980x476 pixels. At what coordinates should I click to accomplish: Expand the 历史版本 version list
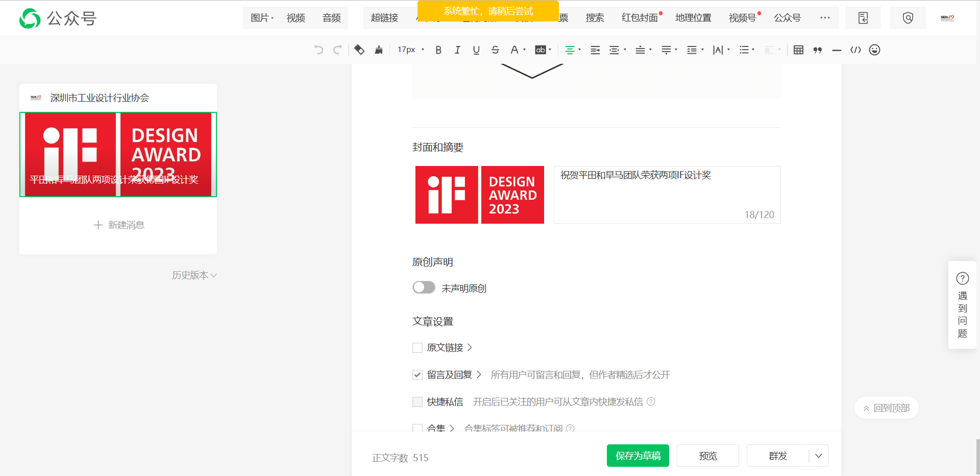click(194, 275)
